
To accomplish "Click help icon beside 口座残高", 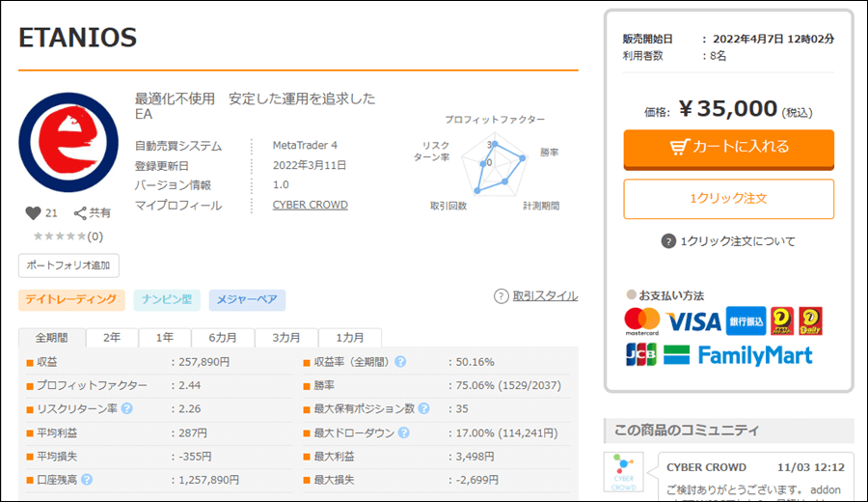I will tap(87, 479).
